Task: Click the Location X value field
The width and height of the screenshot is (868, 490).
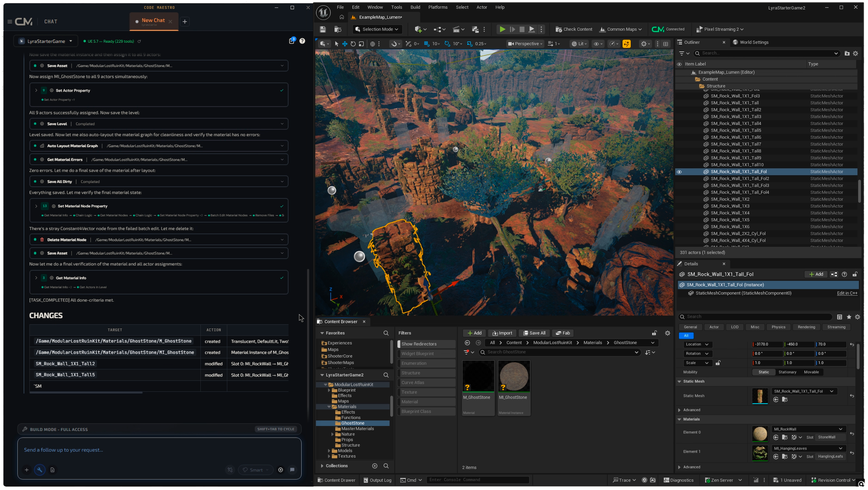Action: (768, 344)
